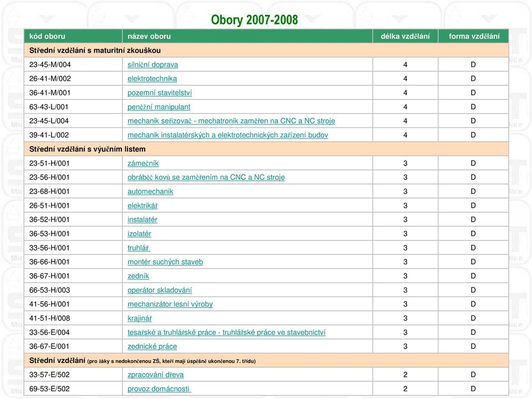Open the zednické práce link

click(x=152, y=346)
